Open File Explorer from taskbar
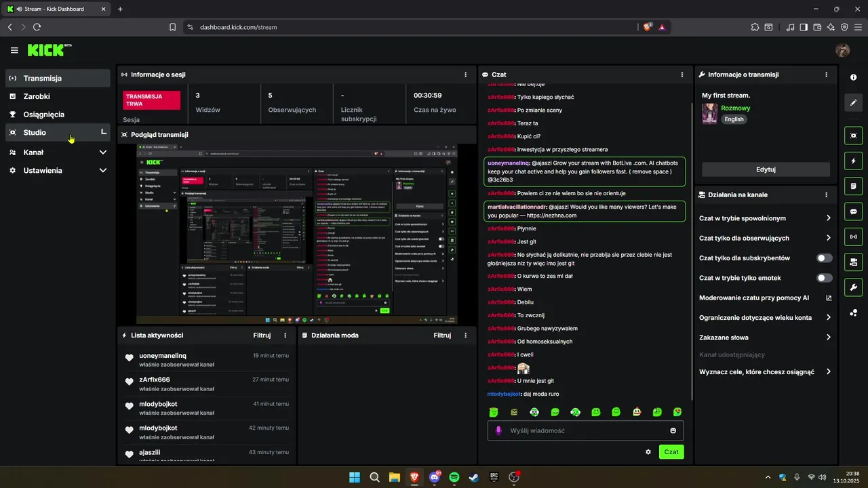868x488 pixels. (x=395, y=477)
